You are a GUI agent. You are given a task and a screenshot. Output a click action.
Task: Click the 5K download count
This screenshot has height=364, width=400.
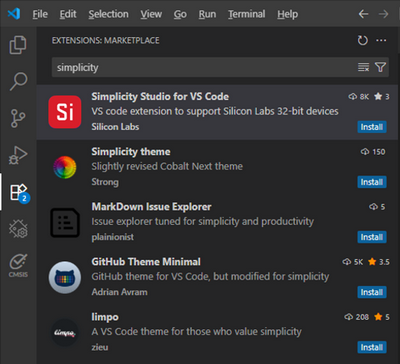coord(353,262)
